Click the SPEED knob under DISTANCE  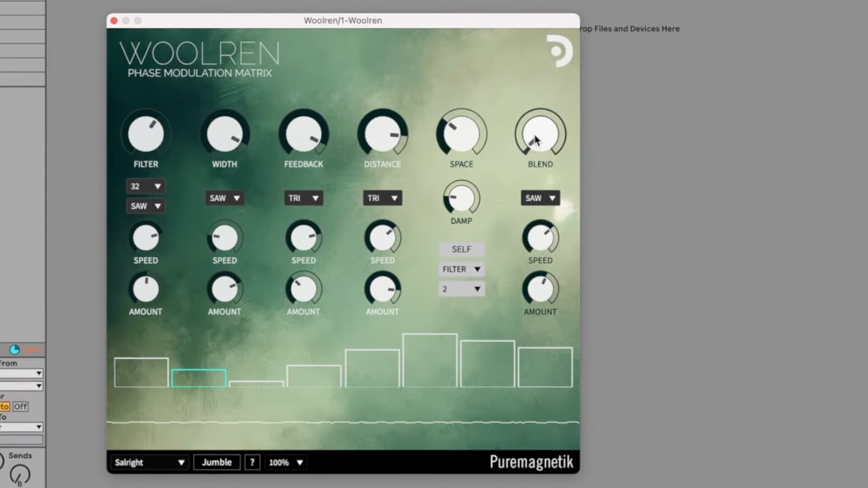coord(382,238)
